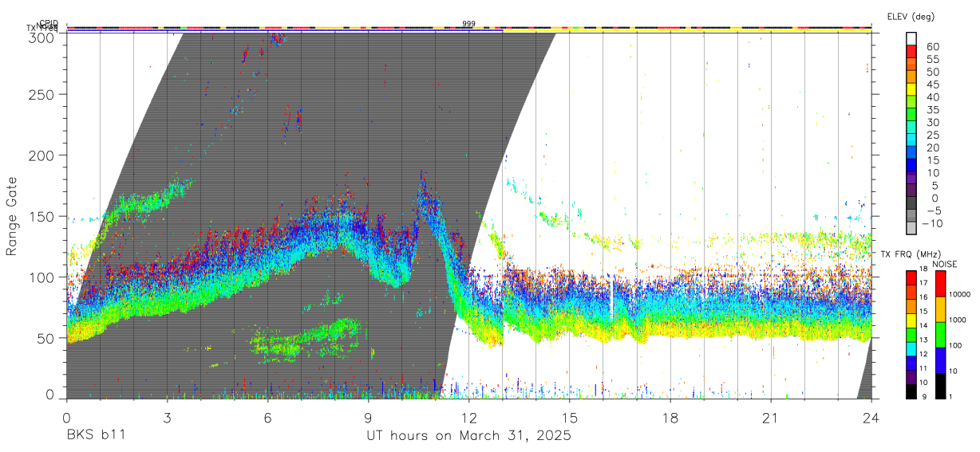Click the x-axis tick label '15'
This screenshot has height=452, width=980.
coord(570,418)
